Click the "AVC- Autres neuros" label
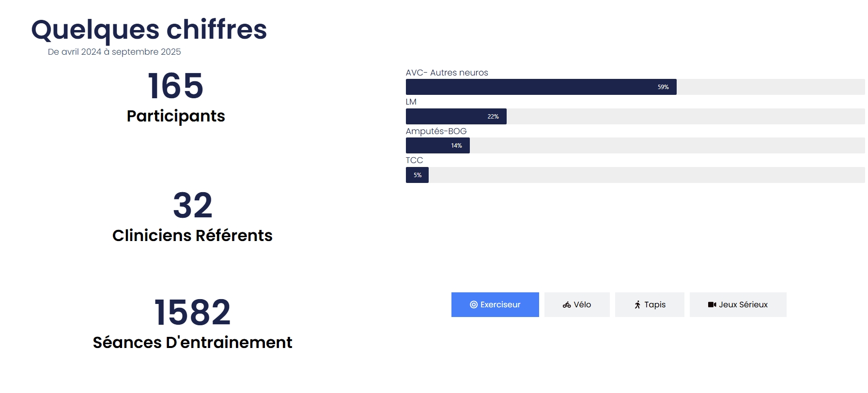Screen dimensions: 868x393 (x=447, y=73)
